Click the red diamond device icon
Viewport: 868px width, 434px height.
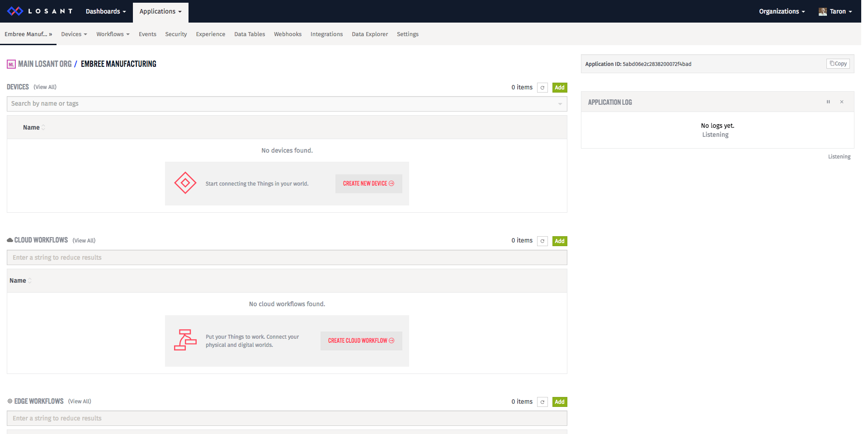pyautogui.click(x=185, y=183)
